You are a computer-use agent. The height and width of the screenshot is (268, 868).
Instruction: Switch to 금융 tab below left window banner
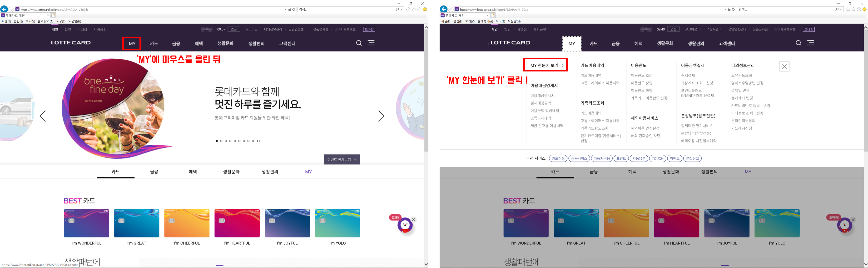pyautogui.click(x=154, y=172)
